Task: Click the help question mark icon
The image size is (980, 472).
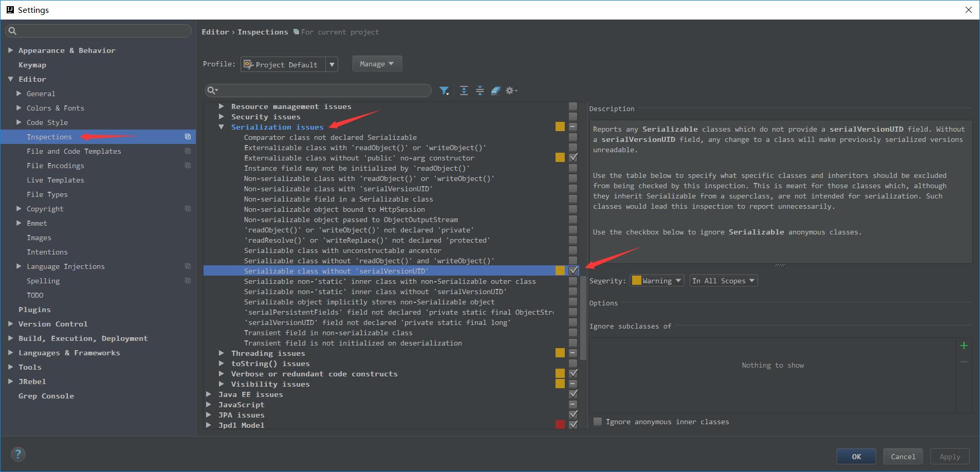Action: coord(18,454)
